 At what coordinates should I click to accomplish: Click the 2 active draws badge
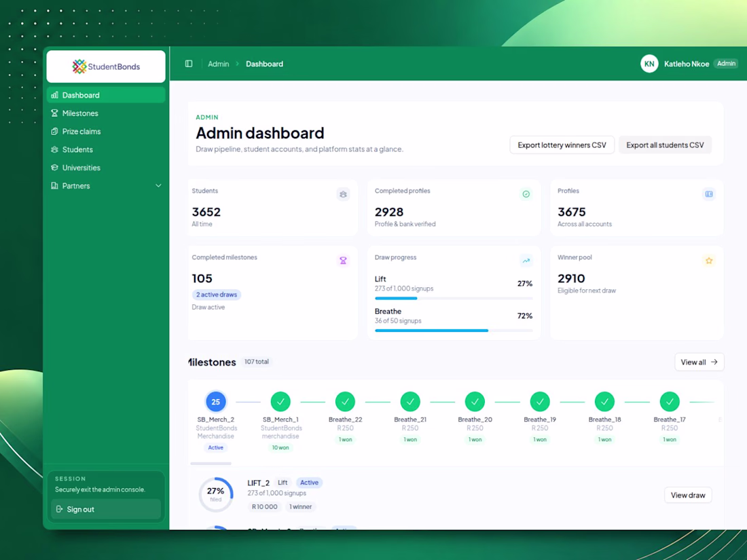point(216,295)
